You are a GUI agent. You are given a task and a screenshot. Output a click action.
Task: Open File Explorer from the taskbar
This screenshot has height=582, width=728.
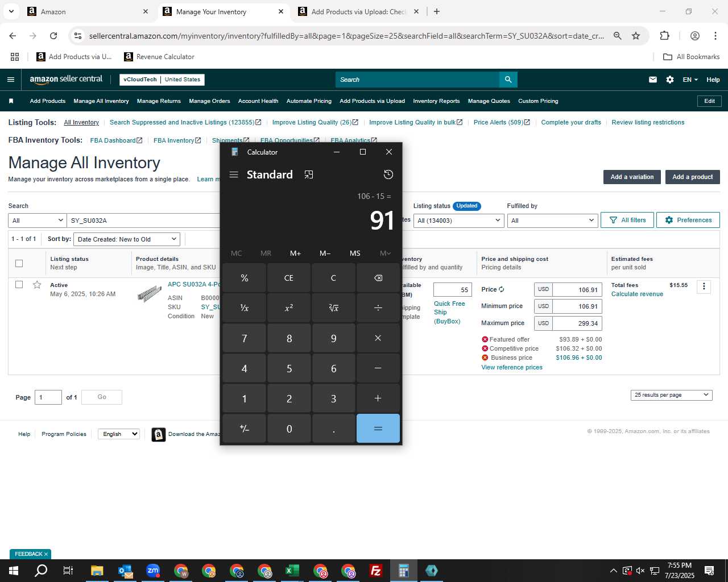click(x=97, y=571)
